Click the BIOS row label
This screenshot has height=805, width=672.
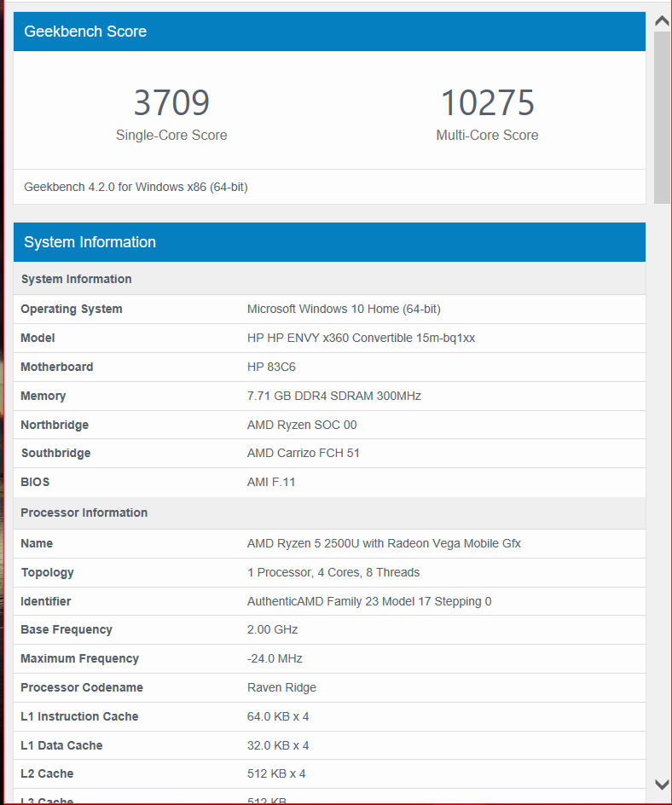(35, 482)
